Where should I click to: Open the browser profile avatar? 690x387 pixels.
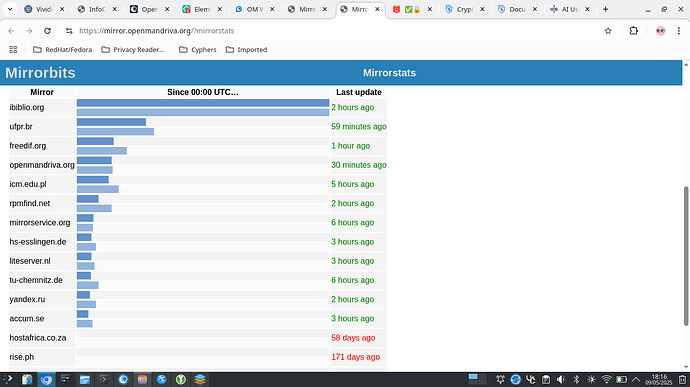pos(660,31)
